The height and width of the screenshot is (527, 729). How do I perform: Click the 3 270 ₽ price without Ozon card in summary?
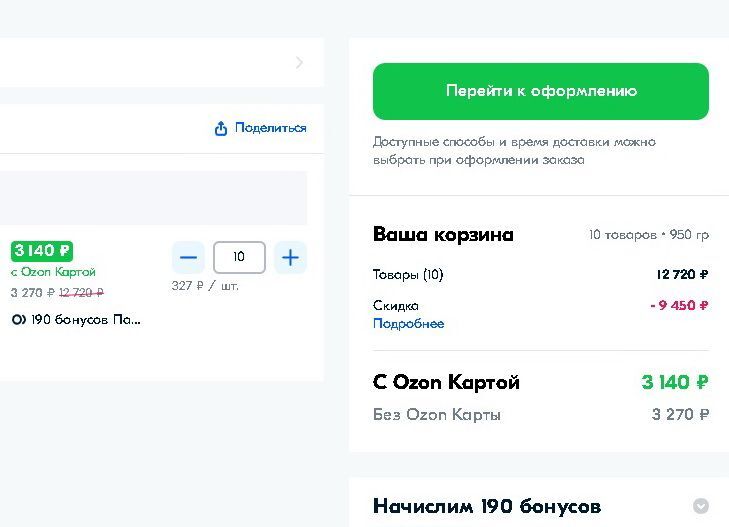681,414
